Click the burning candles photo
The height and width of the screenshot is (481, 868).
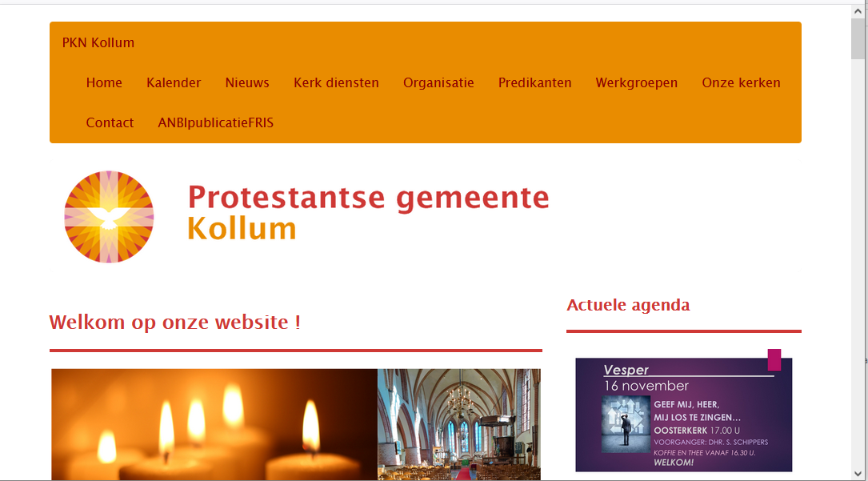click(x=214, y=424)
